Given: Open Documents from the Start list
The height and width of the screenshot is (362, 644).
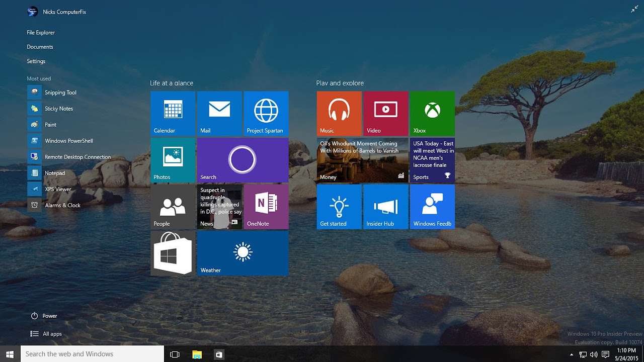Looking at the screenshot, I should click(x=40, y=47).
